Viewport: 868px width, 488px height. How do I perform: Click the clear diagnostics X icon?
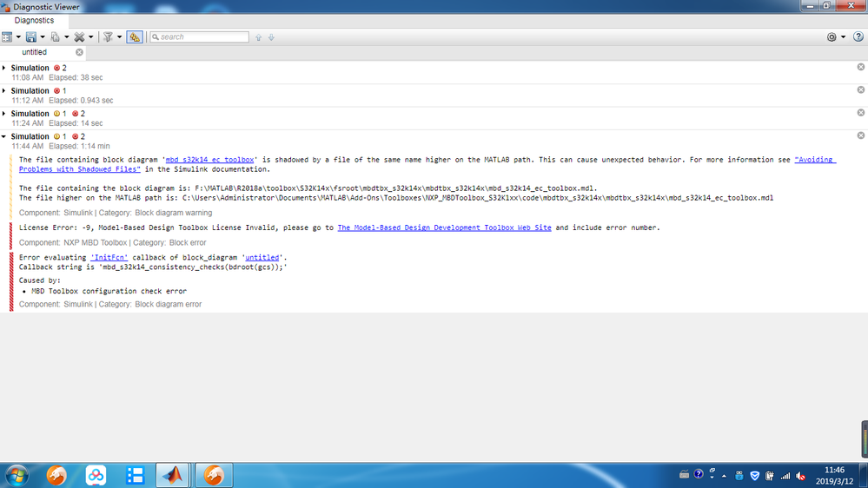click(x=80, y=37)
